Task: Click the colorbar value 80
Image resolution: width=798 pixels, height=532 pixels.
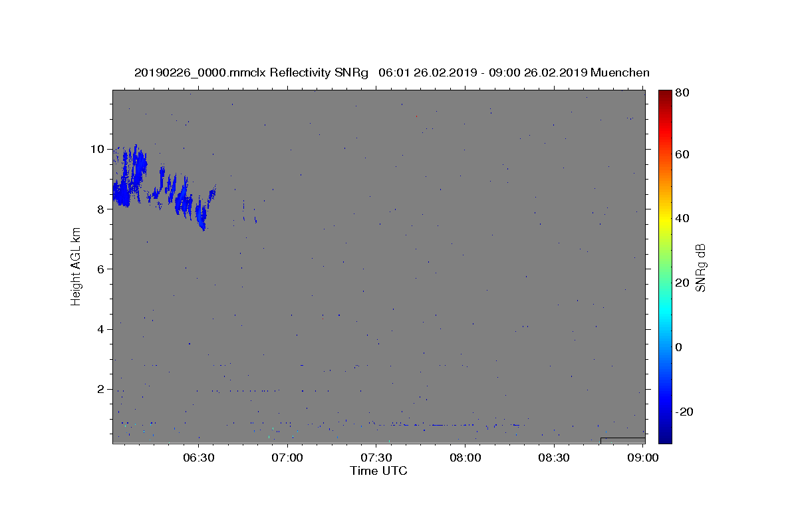Action: [x=682, y=93]
